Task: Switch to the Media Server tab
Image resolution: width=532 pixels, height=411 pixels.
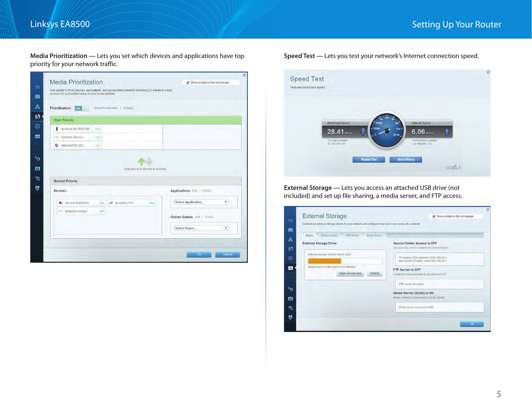Action: click(x=374, y=235)
